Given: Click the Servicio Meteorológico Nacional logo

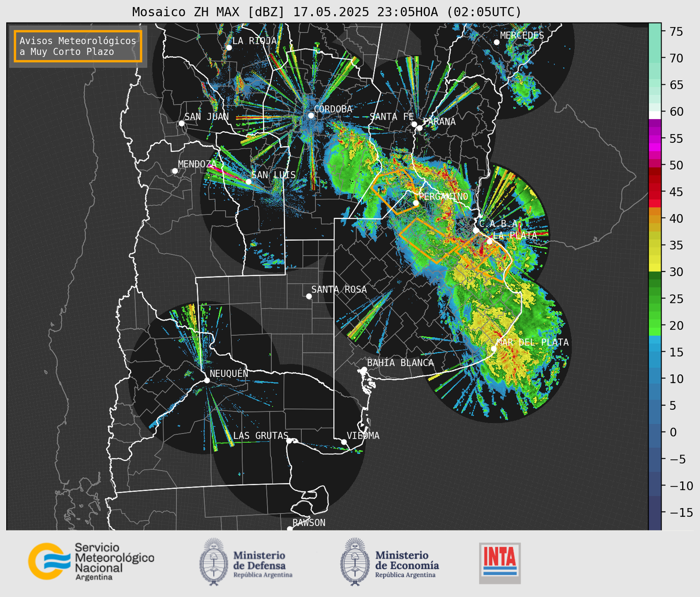Looking at the screenshot, I should coord(91,561).
